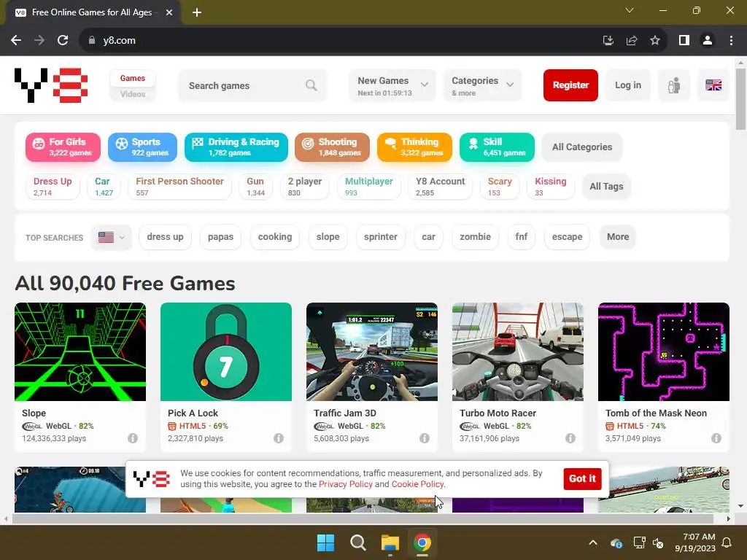Select the Y8 Account tag
Screen dimensions: 747x560
click(440, 186)
